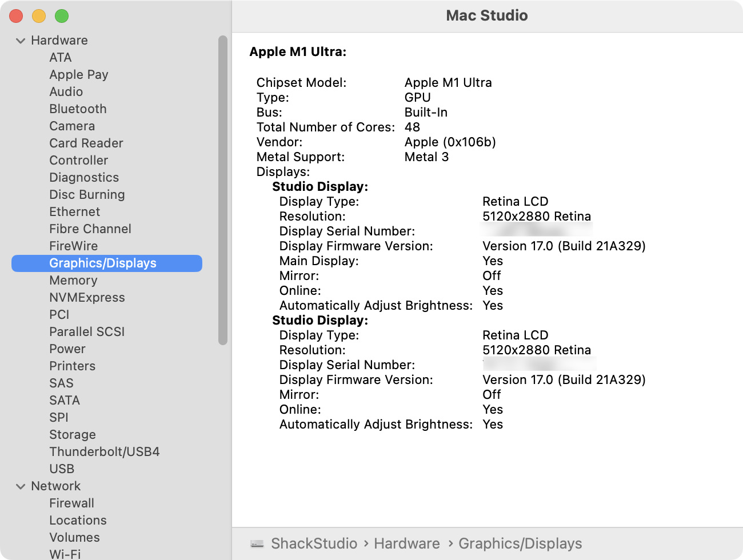This screenshot has height=560, width=743.
Task: Select NVMExpress in the hardware list
Action: pyautogui.click(x=87, y=298)
